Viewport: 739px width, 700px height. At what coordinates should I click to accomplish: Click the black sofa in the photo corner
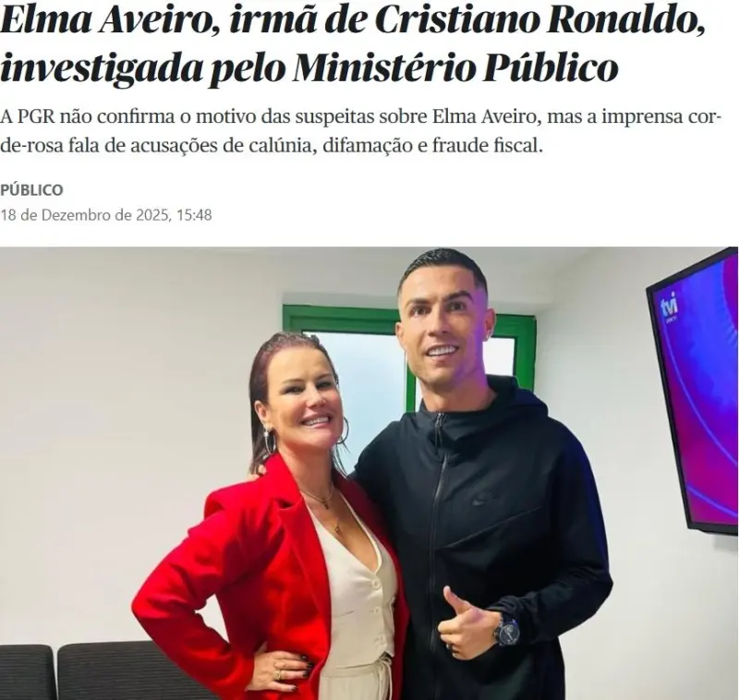108,671
